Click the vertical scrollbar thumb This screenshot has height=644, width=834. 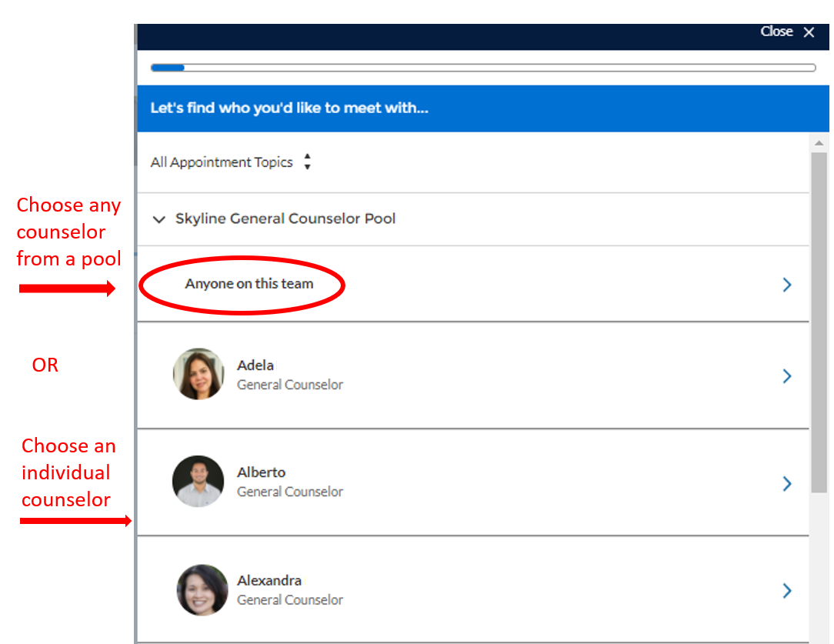point(819,323)
